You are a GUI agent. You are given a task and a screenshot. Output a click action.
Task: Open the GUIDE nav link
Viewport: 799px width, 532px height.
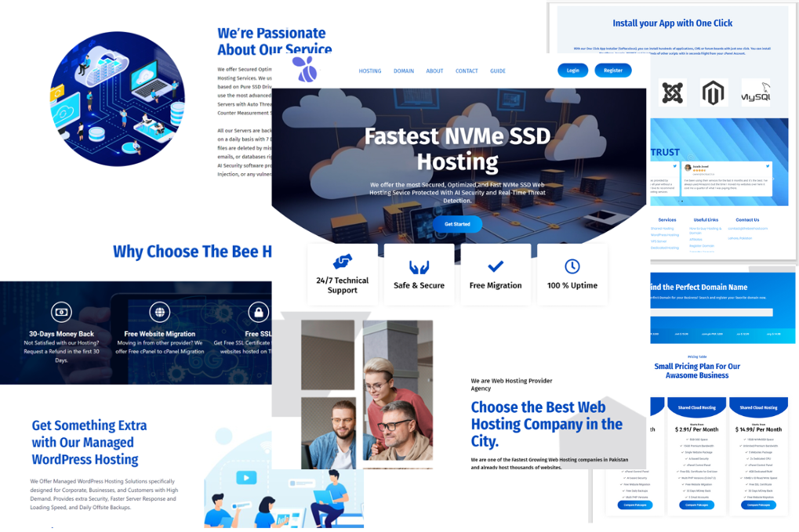(x=498, y=71)
